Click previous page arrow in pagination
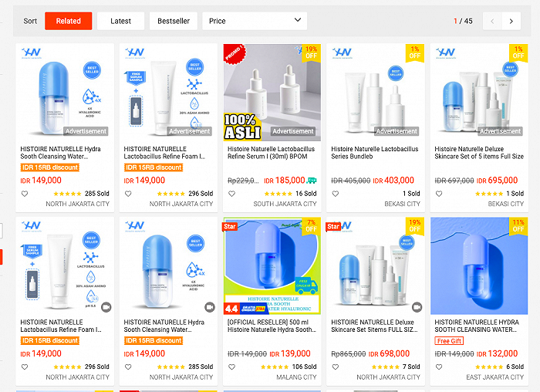Viewport: 540px width, 392px height. coord(492,22)
